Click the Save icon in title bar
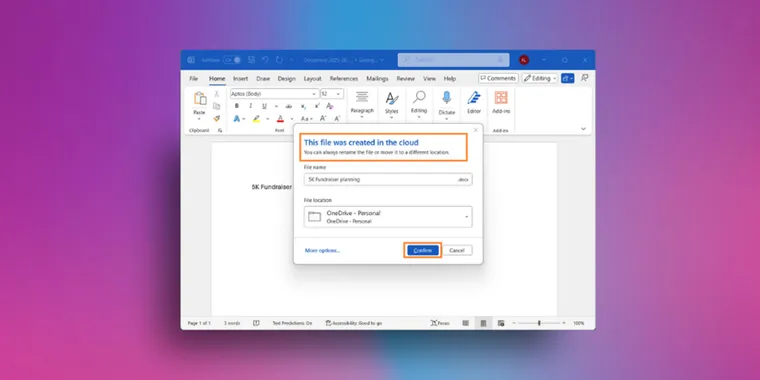Screen dimensions: 760x380 (x=251, y=60)
